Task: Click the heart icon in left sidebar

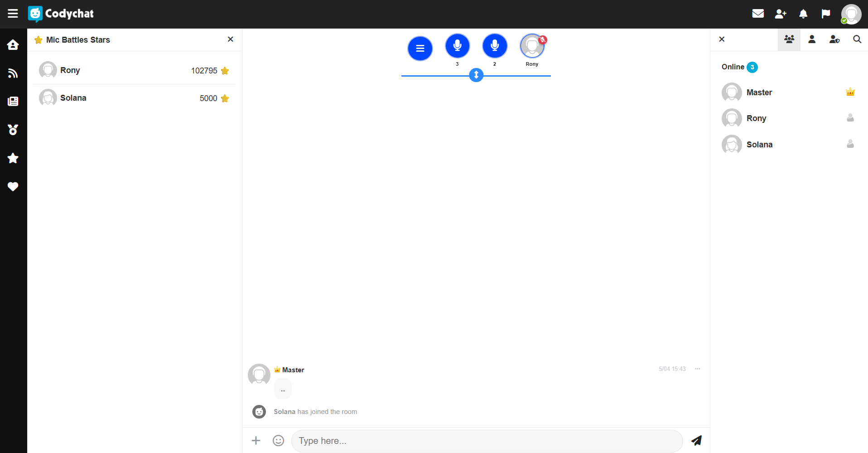Action: coord(13,186)
